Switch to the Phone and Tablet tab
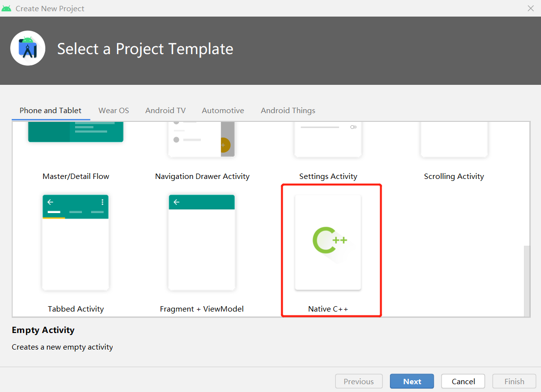This screenshot has width=541, height=392. click(50, 110)
